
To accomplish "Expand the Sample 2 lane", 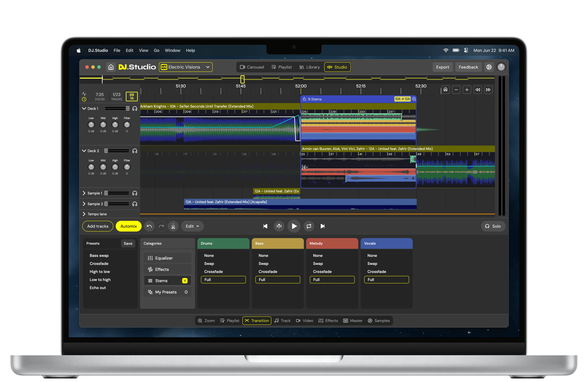I will (84, 204).
